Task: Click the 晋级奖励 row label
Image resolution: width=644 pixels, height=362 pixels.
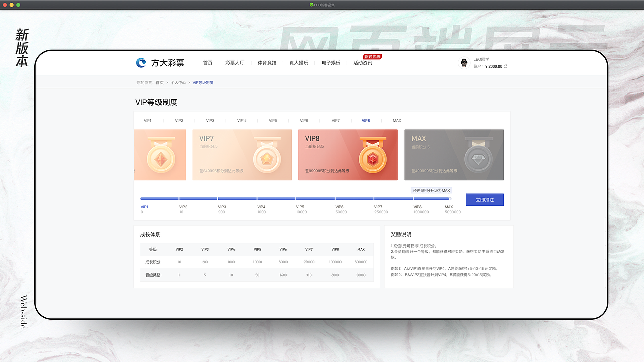Action: pyautogui.click(x=153, y=275)
